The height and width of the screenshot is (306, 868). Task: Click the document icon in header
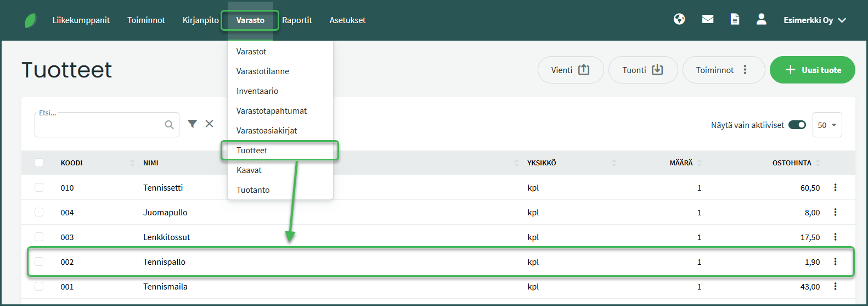735,19
